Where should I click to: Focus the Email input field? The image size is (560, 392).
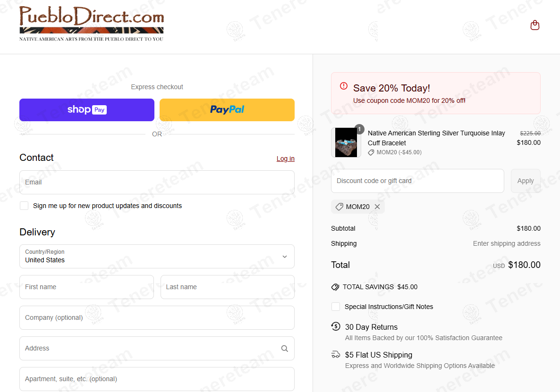pos(157,182)
